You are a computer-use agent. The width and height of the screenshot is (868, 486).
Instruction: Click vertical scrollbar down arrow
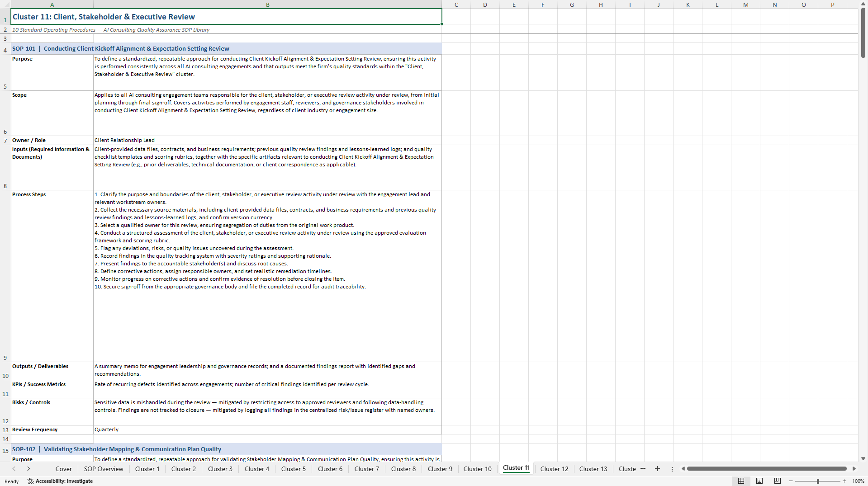pyautogui.click(x=863, y=458)
